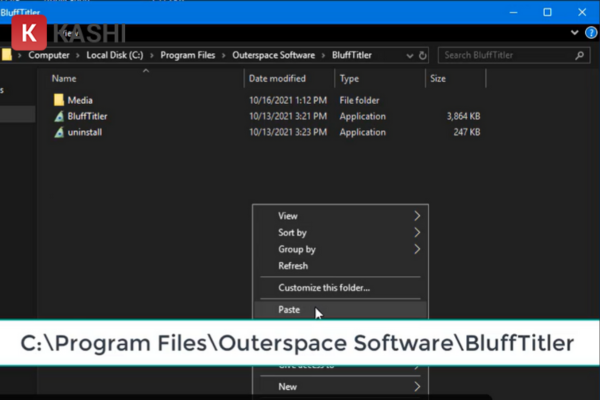Select the BluffTitler file name
The height and width of the screenshot is (400, 600).
(x=87, y=116)
